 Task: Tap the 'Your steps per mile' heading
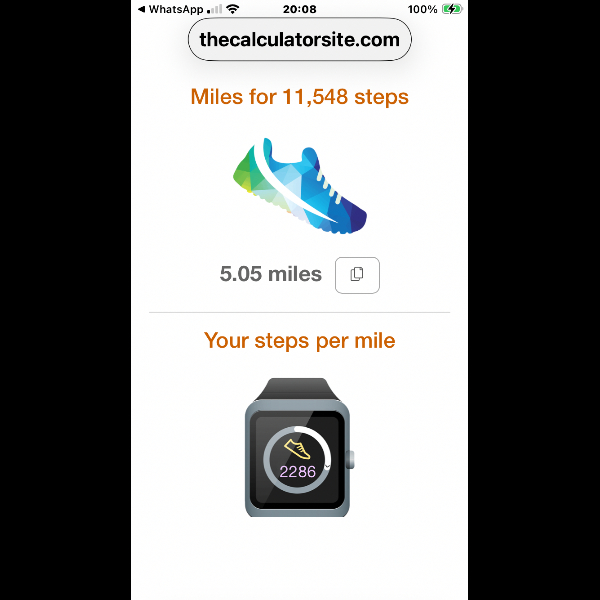click(x=300, y=340)
